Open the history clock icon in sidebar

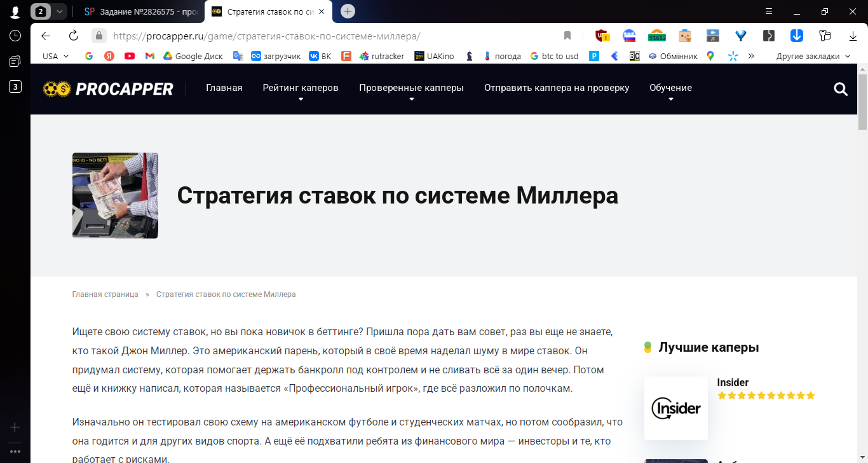click(x=15, y=36)
